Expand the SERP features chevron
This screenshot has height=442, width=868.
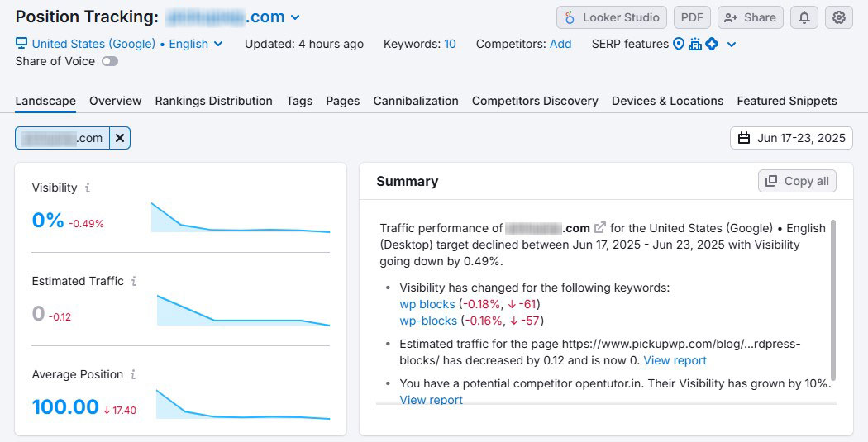[x=732, y=44]
